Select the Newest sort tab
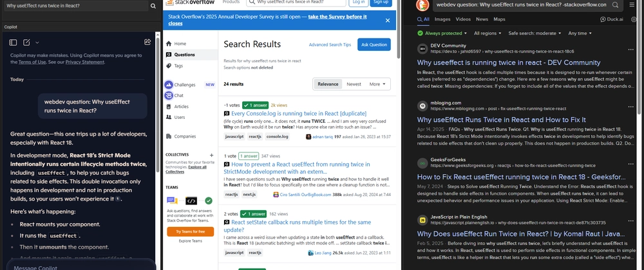The width and height of the screenshot is (644, 270). coord(354,84)
